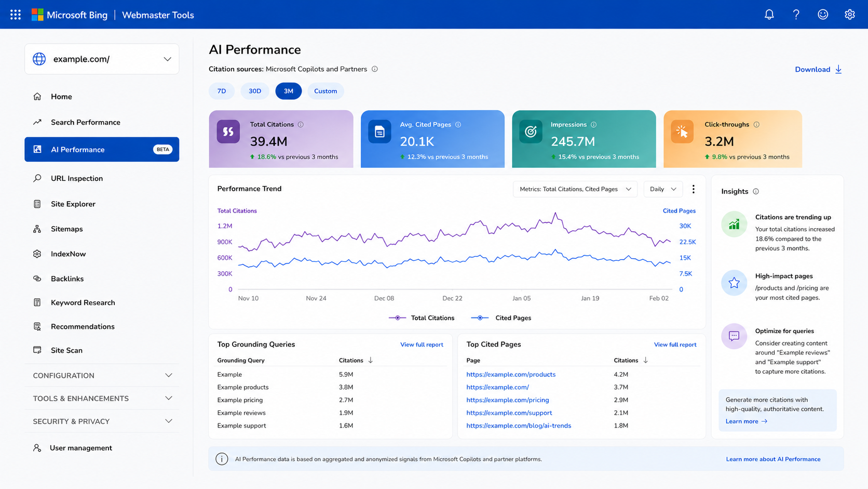
Task: Expand the SECURITY & PRIVACY section
Action: (x=102, y=421)
